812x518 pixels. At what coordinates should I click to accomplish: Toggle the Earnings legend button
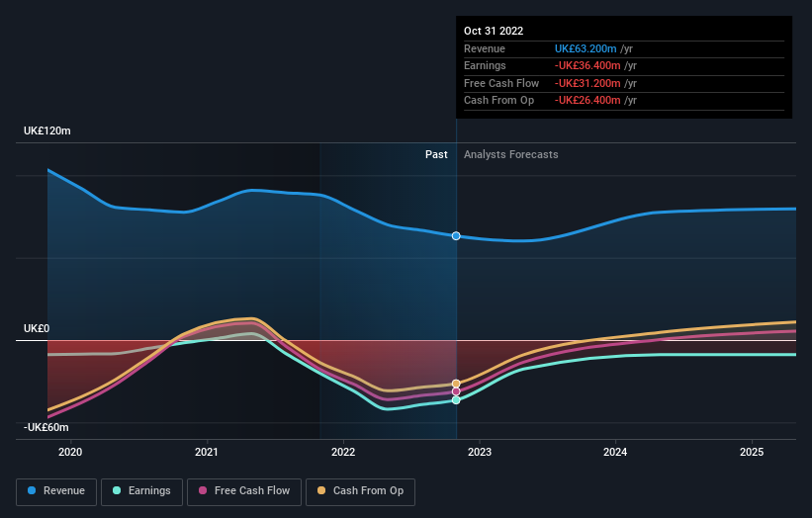coord(141,491)
